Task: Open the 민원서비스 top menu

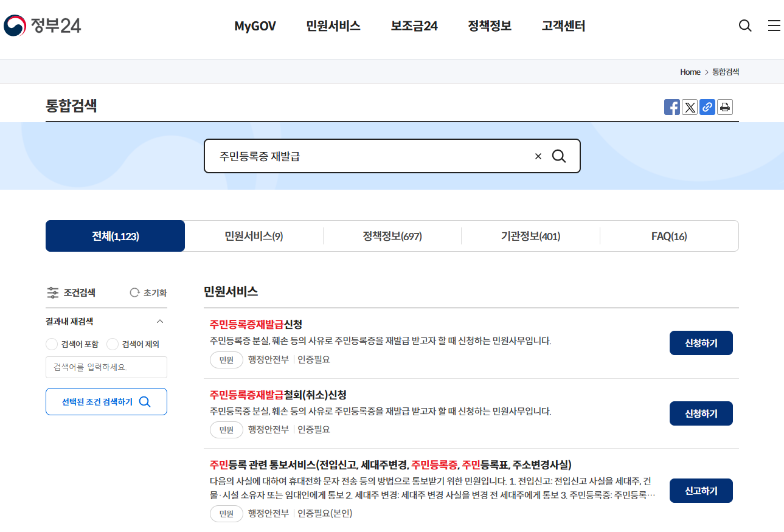Action: pos(333,26)
